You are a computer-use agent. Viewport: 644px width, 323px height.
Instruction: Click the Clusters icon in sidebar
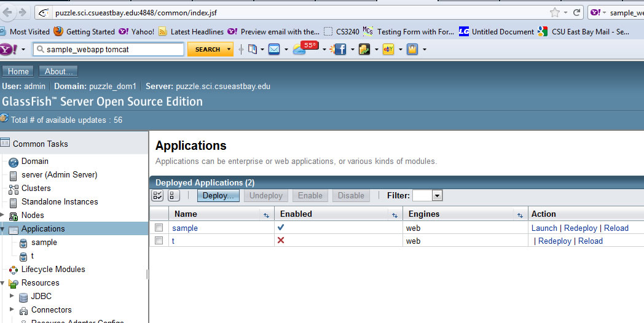coord(14,189)
